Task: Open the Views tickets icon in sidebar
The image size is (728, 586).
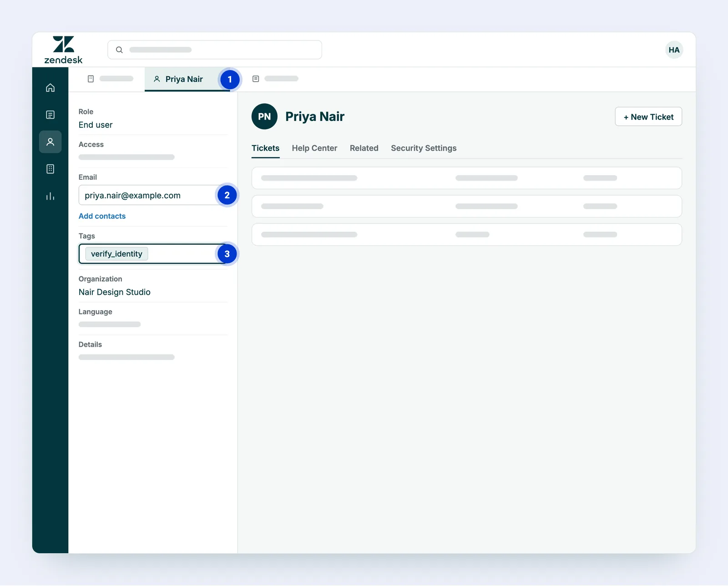Action: tap(50, 115)
